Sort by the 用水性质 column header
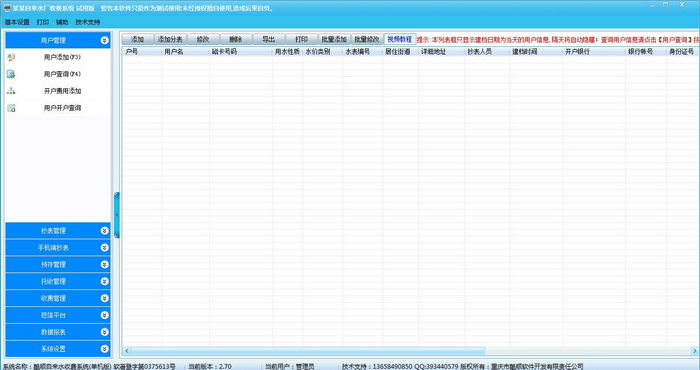The width and height of the screenshot is (700, 370). pos(288,52)
